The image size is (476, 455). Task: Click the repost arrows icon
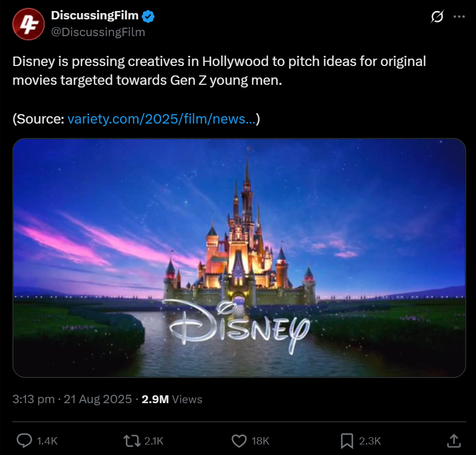click(132, 441)
